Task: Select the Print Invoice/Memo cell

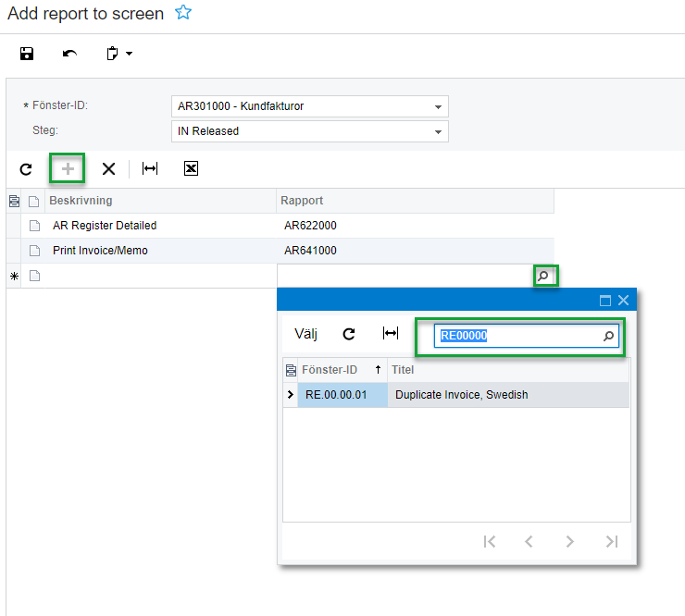Action: click(161, 250)
